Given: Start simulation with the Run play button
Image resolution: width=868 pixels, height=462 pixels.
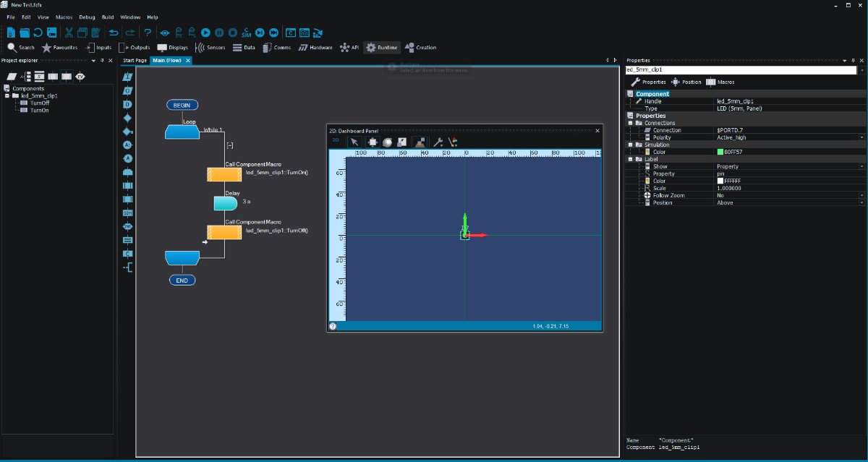Looking at the screenshot, I should click(x=205, y=33).
